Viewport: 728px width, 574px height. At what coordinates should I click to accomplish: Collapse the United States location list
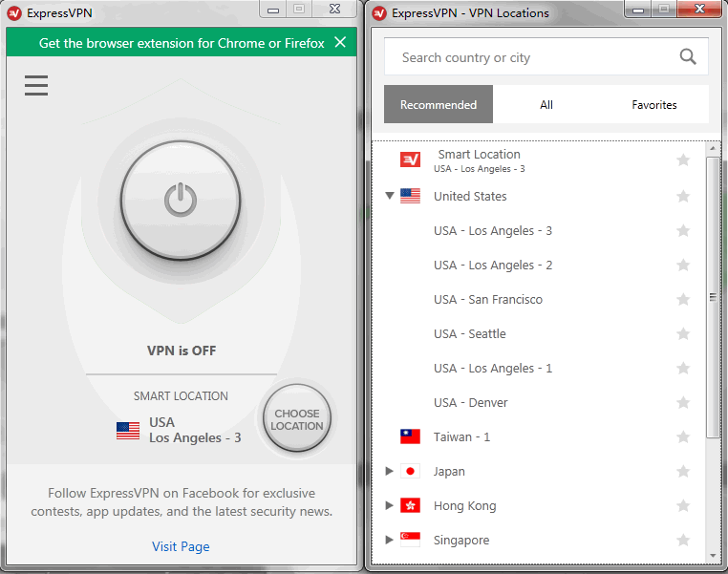(389, 196)
